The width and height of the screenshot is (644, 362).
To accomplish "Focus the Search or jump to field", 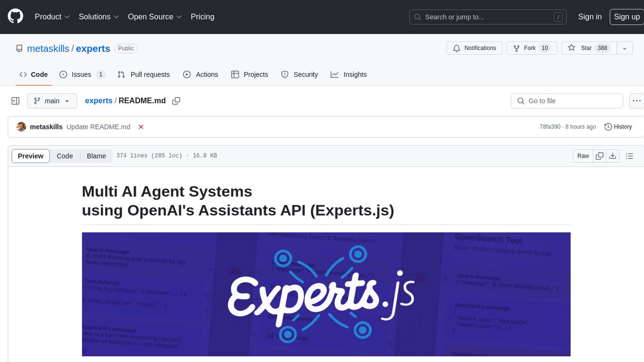I will coord(489,17).
